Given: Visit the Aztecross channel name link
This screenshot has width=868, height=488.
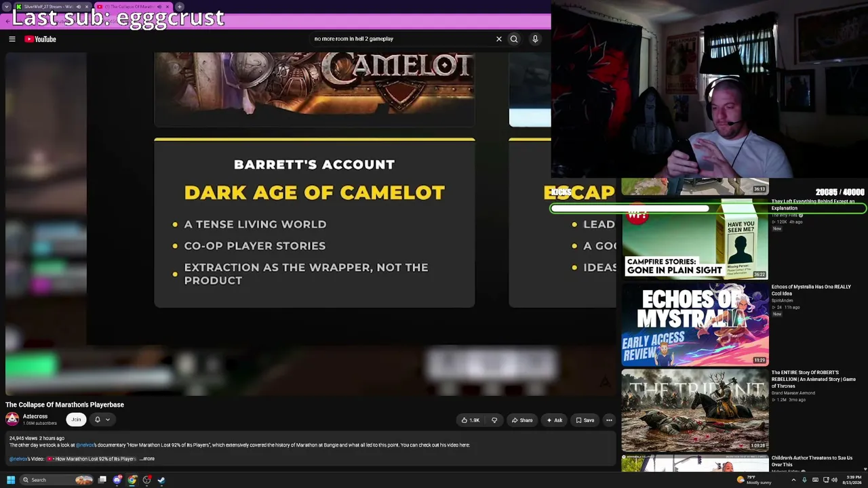Looking at the screenshot, I should tap(35, 416).
